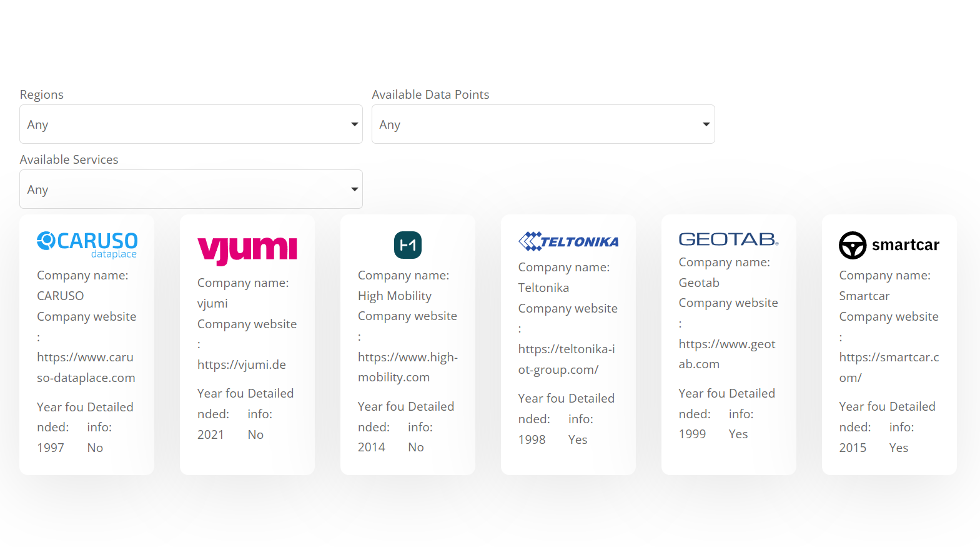Open the Regions dropdown
The image size is (980, 547).
[x=191, y=124]
